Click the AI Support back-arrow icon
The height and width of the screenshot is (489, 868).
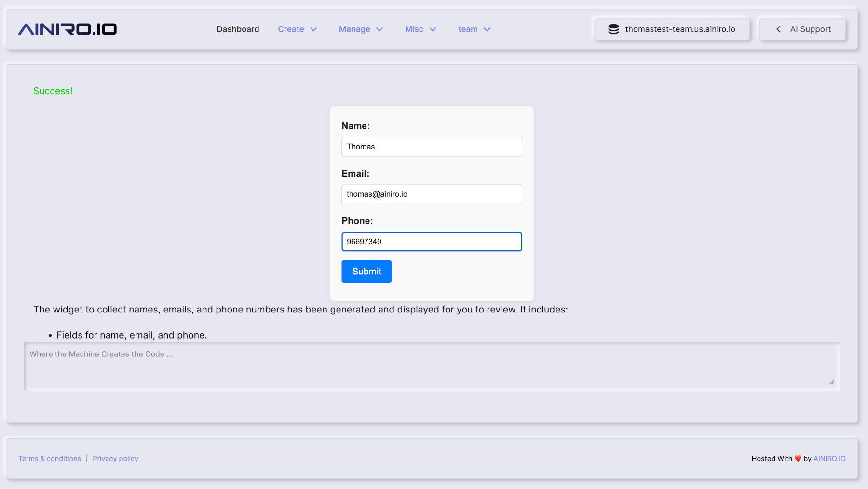[778, 29]
